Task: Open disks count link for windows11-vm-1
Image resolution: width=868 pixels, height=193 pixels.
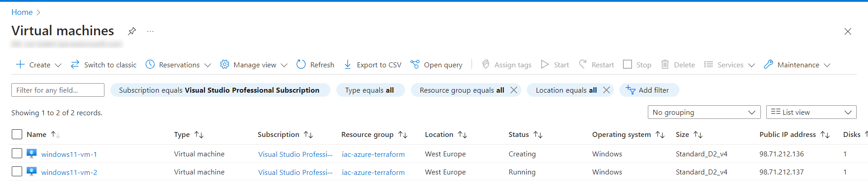Action: [x=845, y=154]
